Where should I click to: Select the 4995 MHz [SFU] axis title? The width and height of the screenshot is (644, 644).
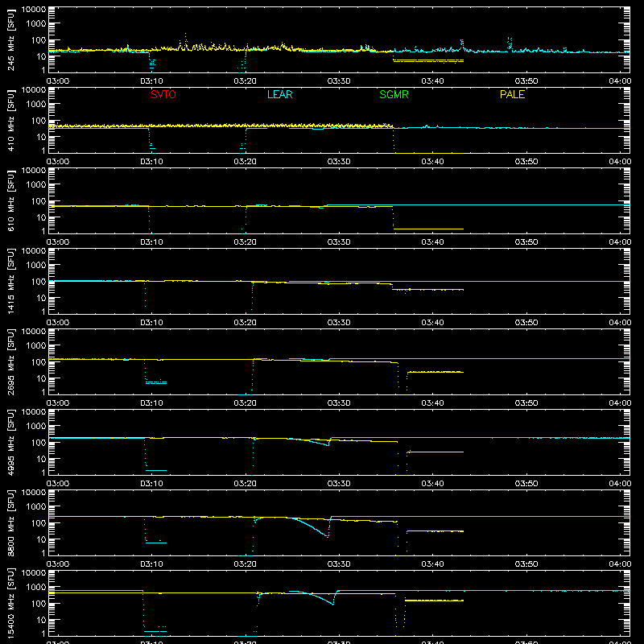tap(10, 442)
